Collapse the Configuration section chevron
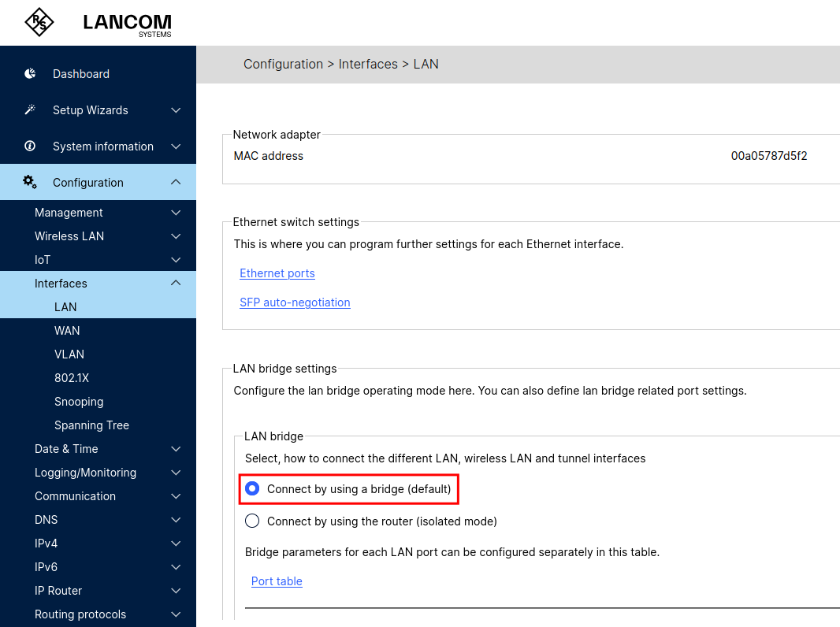Image resolution: width=840 pixels, height=627 pixels. (x=176, y=182)
